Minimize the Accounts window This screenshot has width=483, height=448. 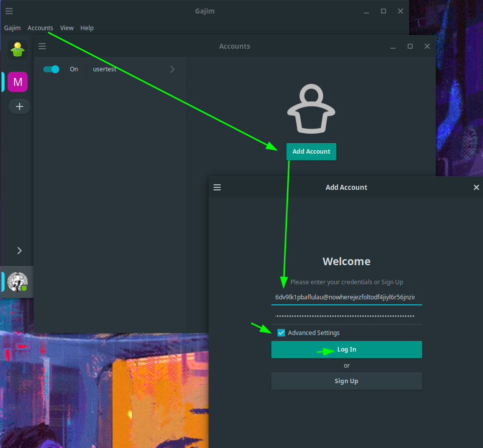click(393, 47)
